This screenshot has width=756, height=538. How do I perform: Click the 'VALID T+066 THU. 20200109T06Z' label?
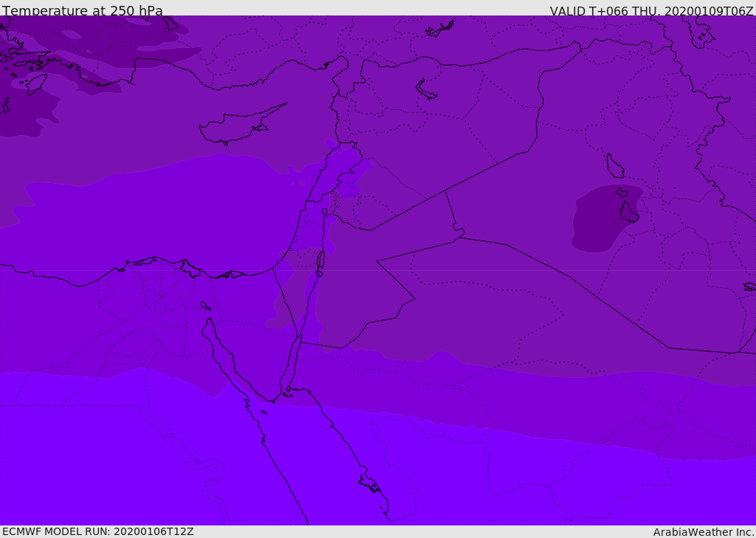click(651, 11)
